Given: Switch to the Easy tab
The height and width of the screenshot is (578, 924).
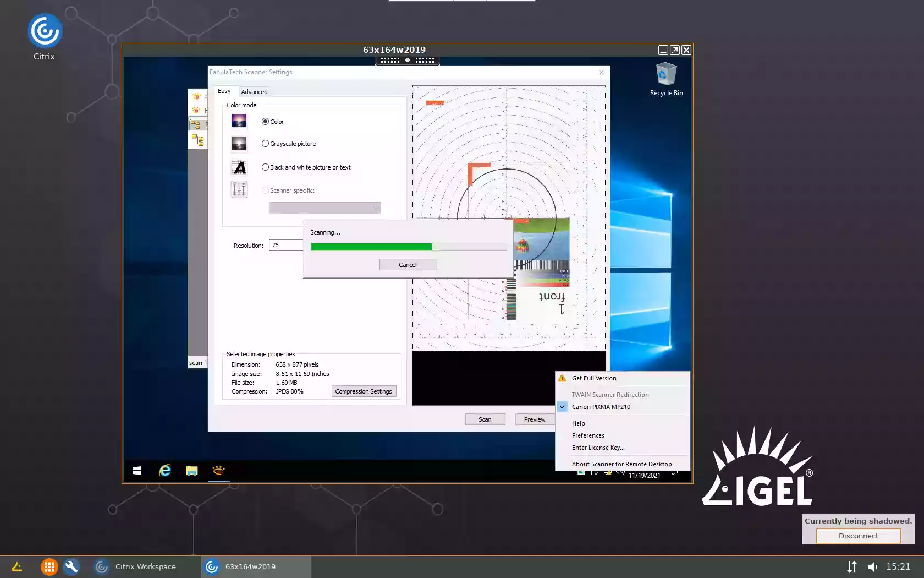Looking at the screenshot, I should 224,91.
